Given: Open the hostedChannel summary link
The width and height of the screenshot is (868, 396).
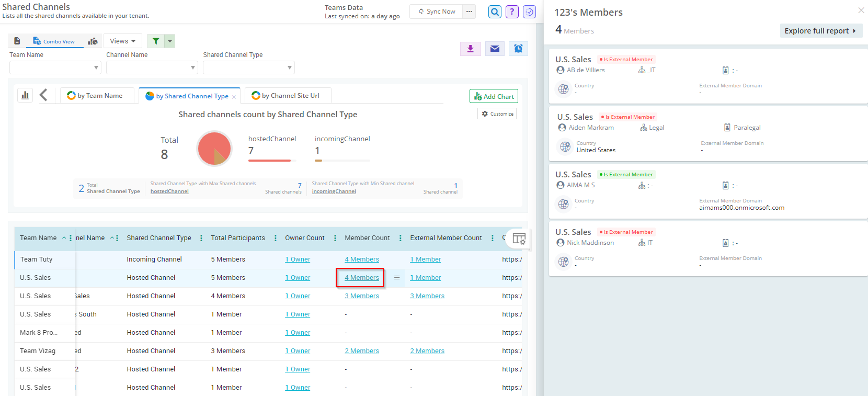Looking at the screenshot, I should coord(169,191).
